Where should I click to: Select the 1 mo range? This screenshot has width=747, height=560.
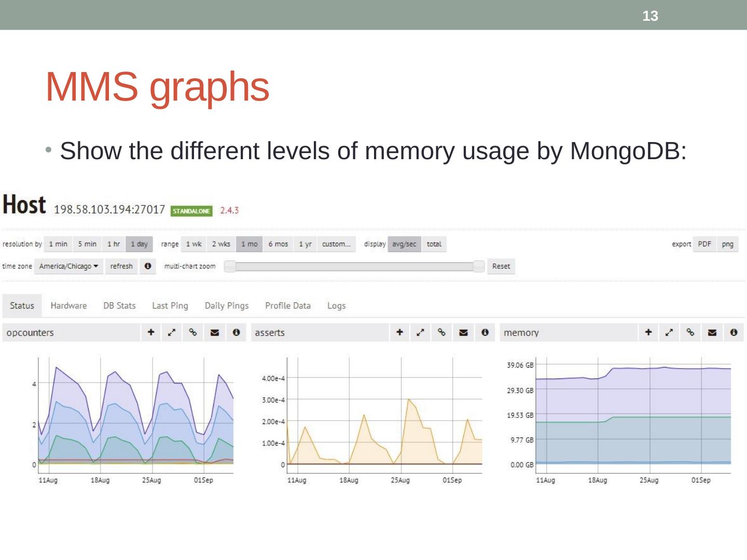tap(249, 244)
